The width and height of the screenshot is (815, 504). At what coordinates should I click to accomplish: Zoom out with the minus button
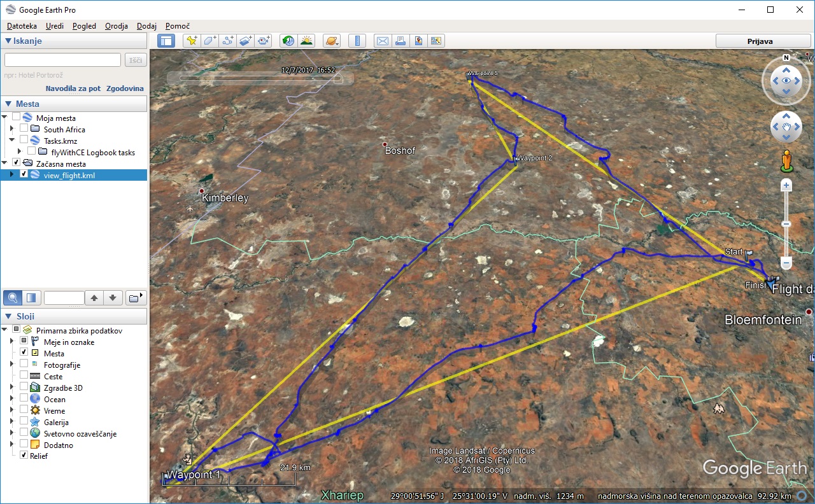(786, 263)
